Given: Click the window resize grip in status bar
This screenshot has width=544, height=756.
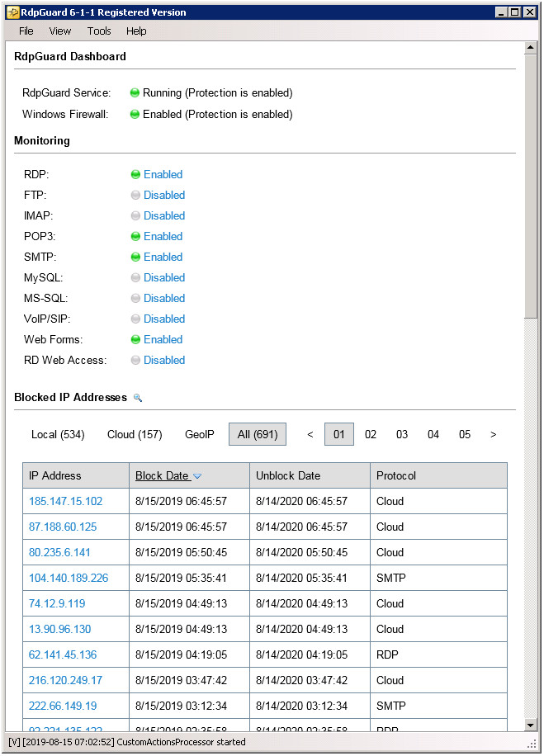Looking at the screenshot, I should point(532,744).
